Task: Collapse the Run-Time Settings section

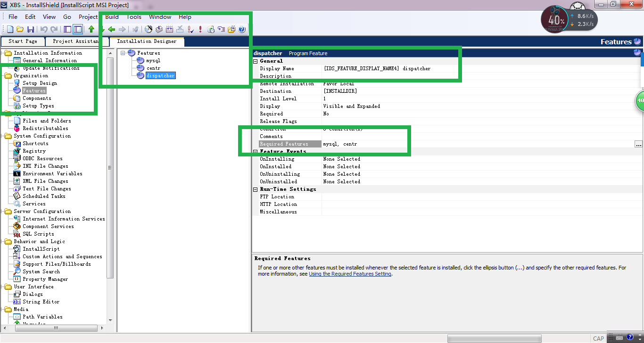Action: coord(256,189)
